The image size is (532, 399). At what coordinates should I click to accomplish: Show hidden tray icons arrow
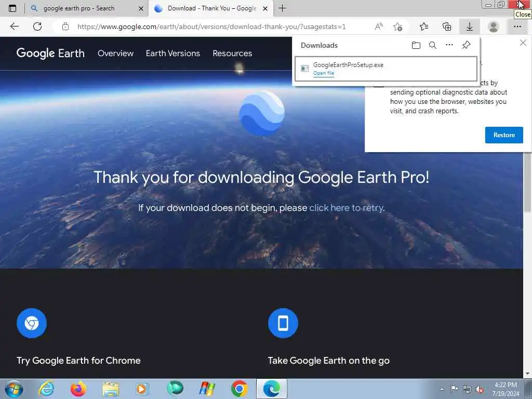click(442, 389)
